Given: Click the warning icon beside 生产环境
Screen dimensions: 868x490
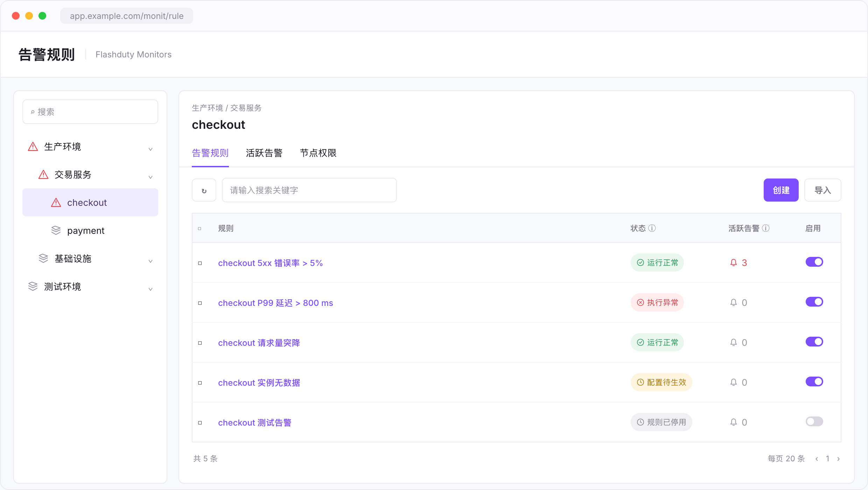Looking at the screenshot, I should pos(33,147).
